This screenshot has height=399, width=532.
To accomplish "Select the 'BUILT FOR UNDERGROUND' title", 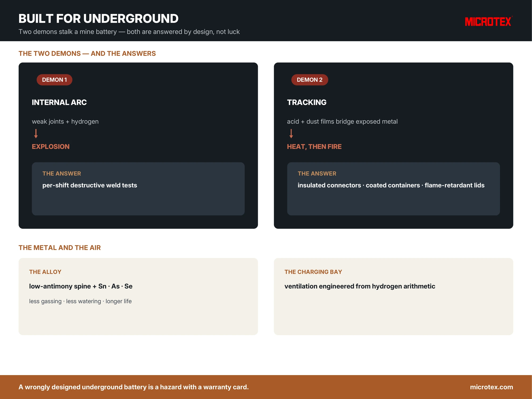I will (x=98, y=19).
